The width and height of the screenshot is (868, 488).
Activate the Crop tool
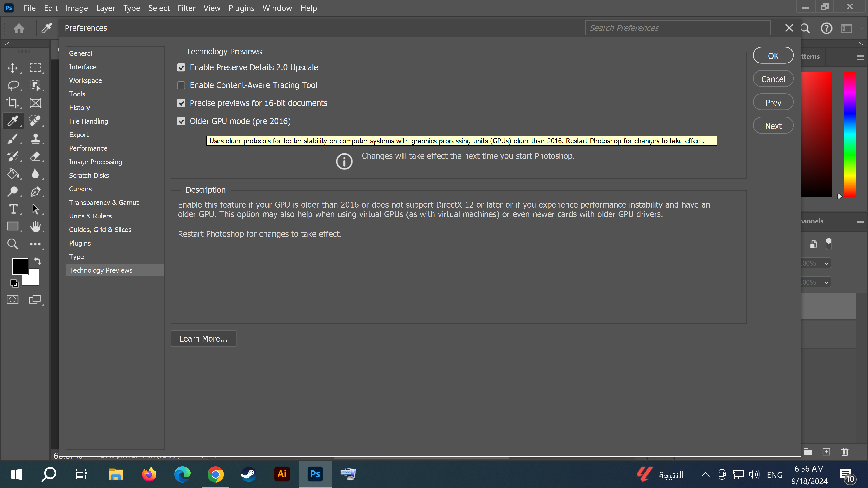pyautogui.click(x=12, y=103)
